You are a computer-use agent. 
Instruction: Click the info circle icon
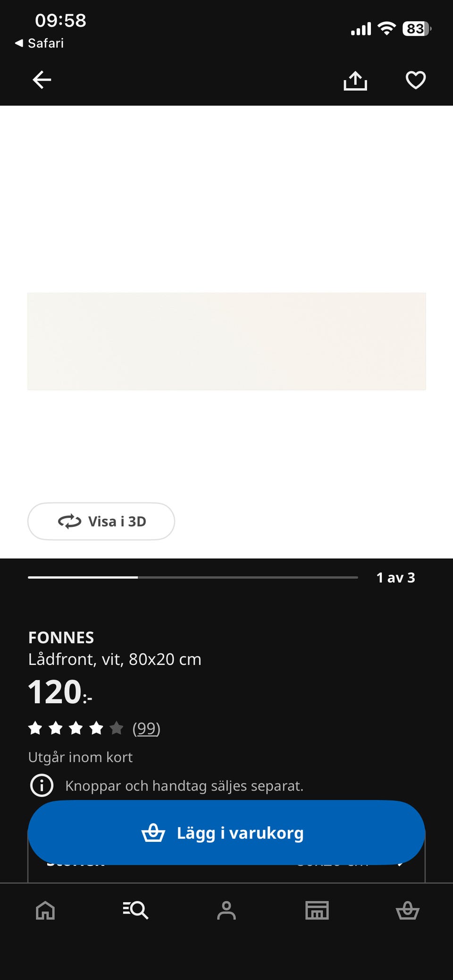coord(42,786)
